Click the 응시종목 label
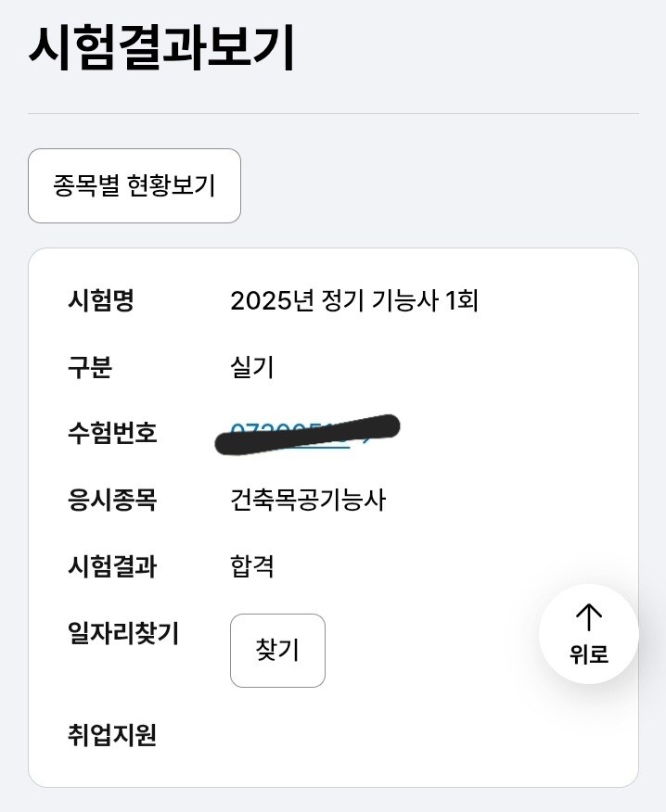The image size is (666, 812). point(112,500)
